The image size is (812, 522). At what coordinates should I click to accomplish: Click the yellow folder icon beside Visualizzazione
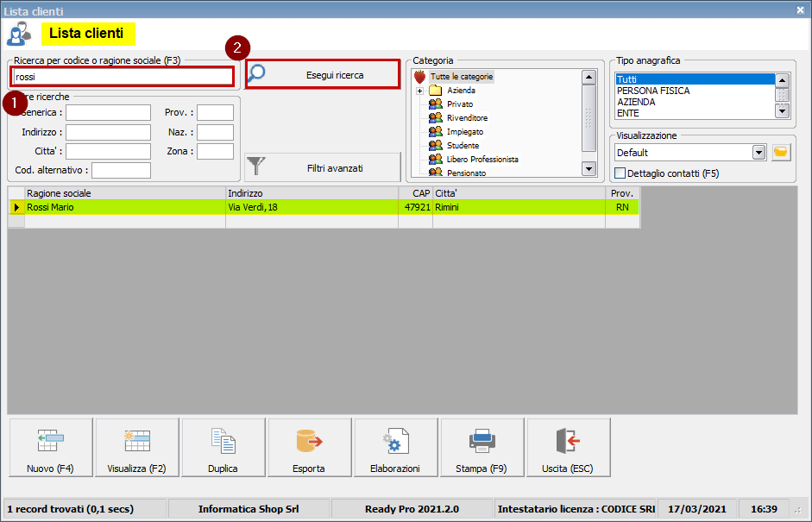781,153
